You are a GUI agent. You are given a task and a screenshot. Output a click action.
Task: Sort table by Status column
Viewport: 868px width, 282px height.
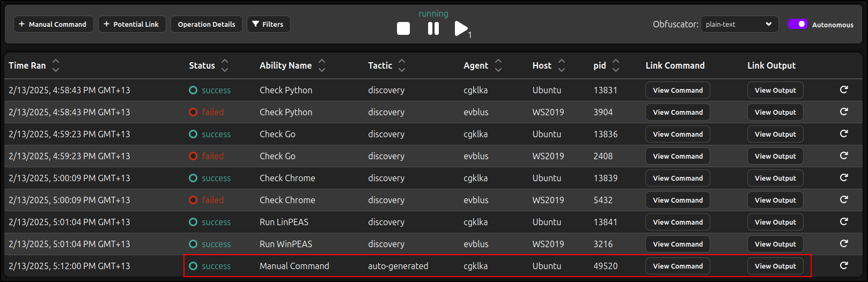[225, 65]
